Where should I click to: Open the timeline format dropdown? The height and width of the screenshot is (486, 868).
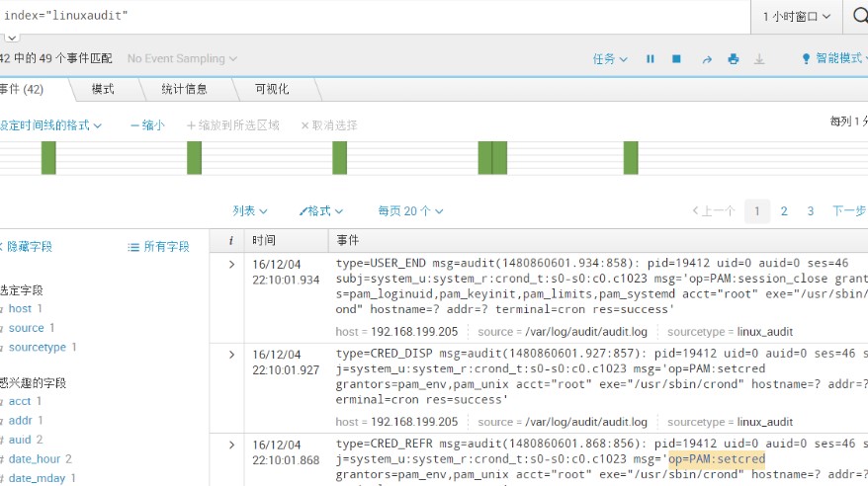click(50, 125)
